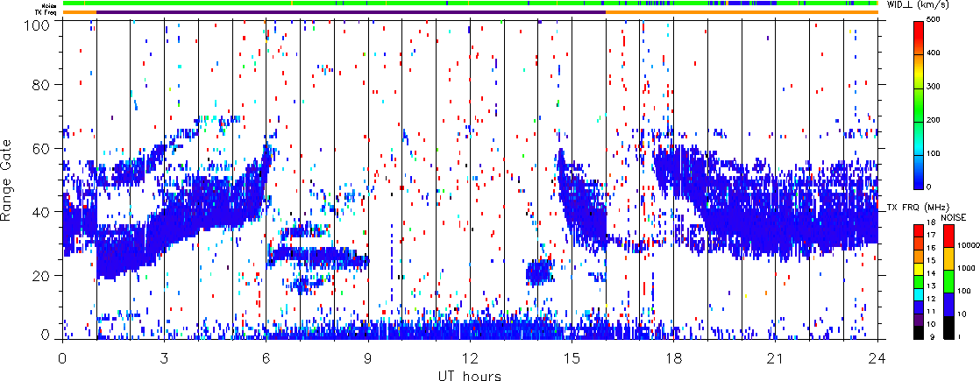This screenshot has width=980, height=381.
Task: Click the 16 label on TX FRQ scale
Action: pos(931,249)
